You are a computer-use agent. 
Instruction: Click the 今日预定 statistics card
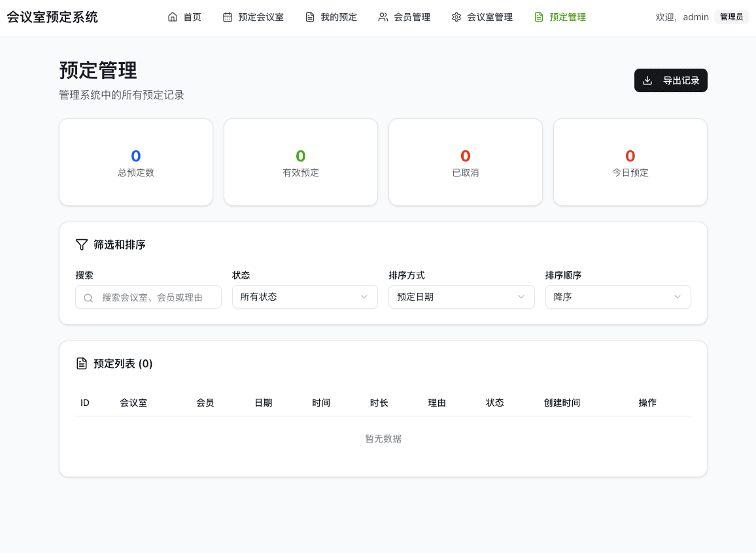point(630,162)
